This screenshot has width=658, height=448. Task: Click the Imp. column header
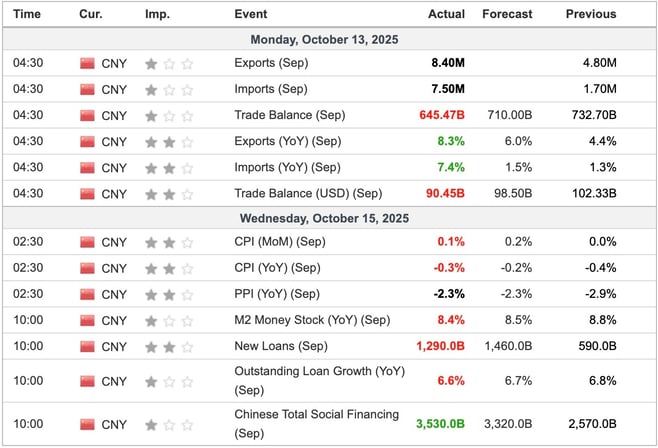click(x=157, y=14)
